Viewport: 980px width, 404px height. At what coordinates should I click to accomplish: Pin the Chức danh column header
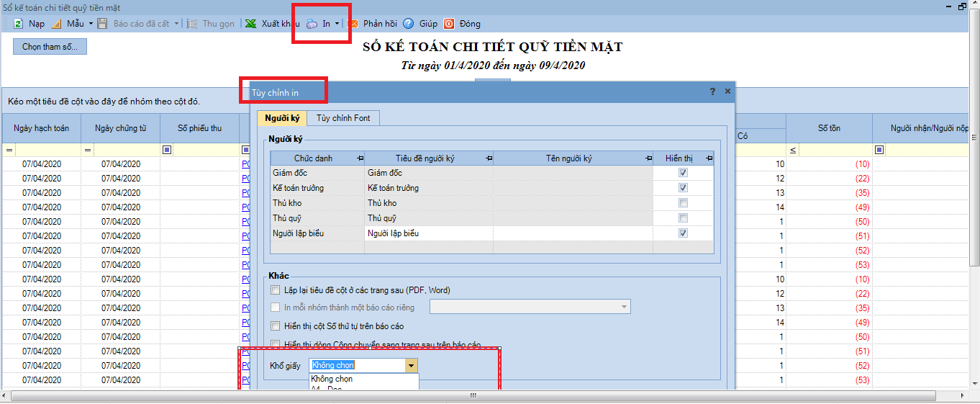click(x=359, y=158)
